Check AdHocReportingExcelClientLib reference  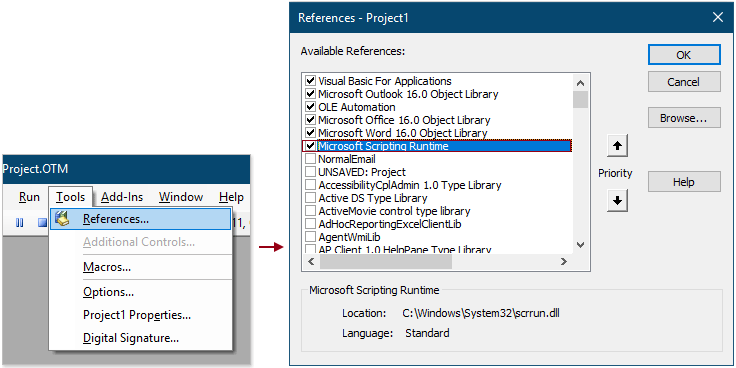pos(310,224)
